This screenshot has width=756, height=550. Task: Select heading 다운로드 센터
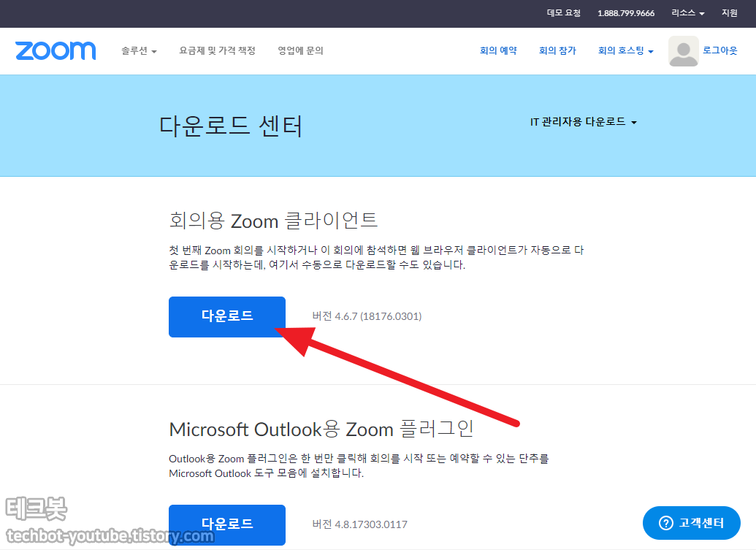tap(231, 126)
